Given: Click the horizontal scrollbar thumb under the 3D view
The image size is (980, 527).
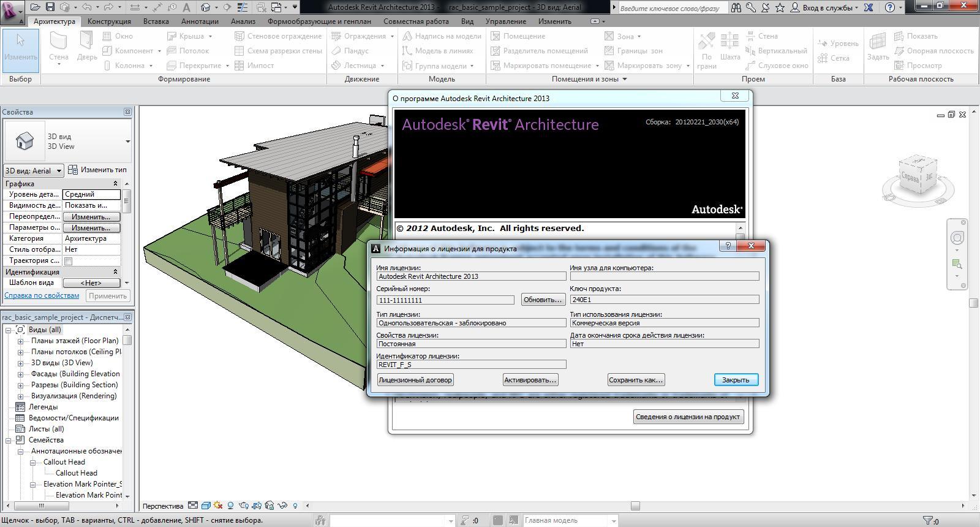Looking at the screenshot, I should click(635, 506).
